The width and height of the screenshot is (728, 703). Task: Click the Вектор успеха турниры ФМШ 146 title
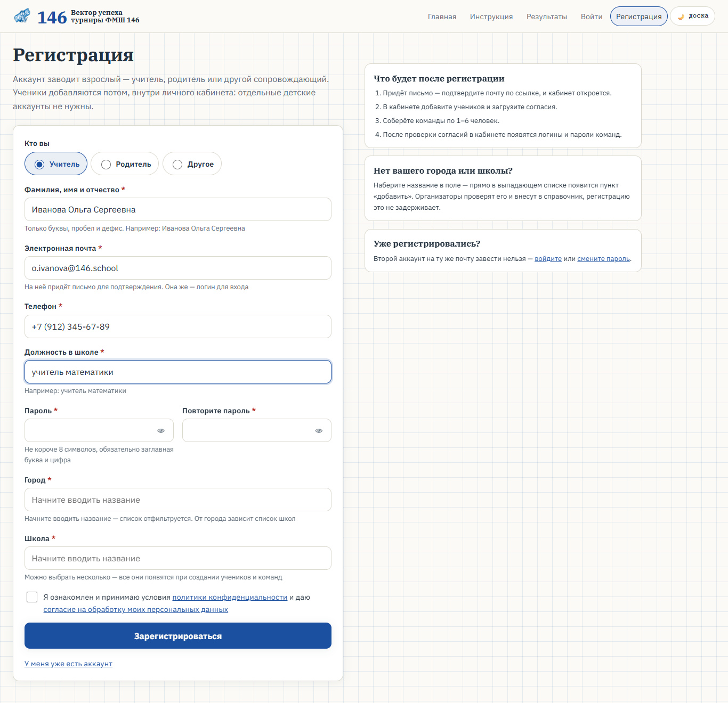click(x=105, y=17)
